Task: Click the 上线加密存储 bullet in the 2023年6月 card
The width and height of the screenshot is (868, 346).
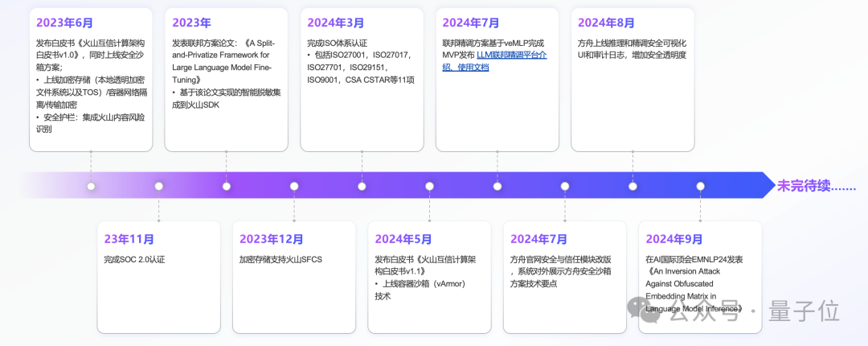Action: pos(92,92)
